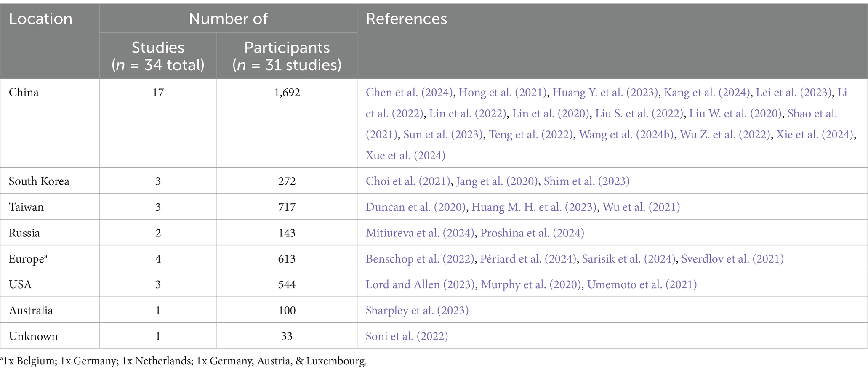This screenshot has height=372, width=868.
Task: Click the Belgium Germany Netherlands footnote text
Action: coord(184,361)
